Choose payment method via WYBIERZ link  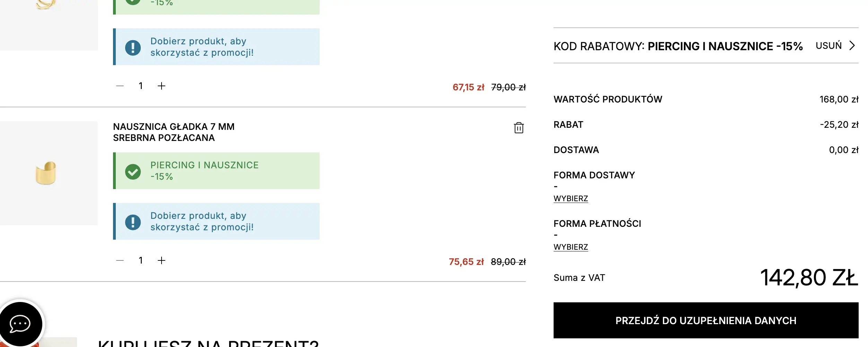571,247
